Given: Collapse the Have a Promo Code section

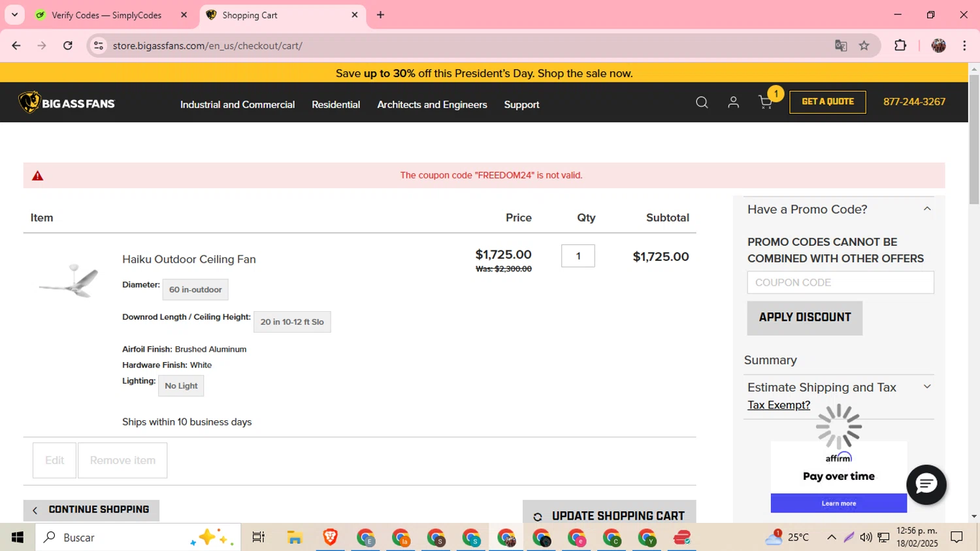Looking at the screenshot, I should (926, 209).
